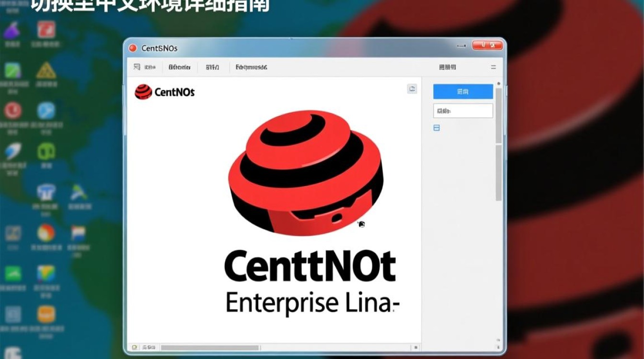
Task: Click the sidebar vertical scrollbar thumb
Action: tap(498, 115)
